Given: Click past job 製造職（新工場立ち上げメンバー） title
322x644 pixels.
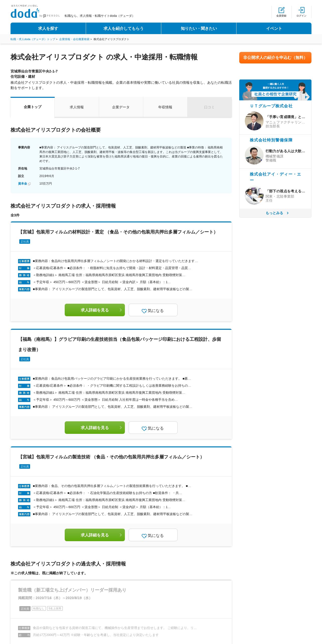Looking at the screenshot, I should 72,590.
